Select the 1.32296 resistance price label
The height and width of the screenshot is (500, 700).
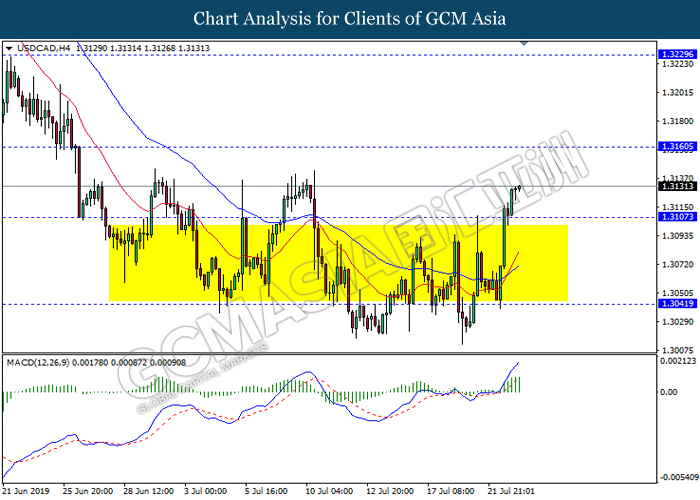(x=677, y=54)
